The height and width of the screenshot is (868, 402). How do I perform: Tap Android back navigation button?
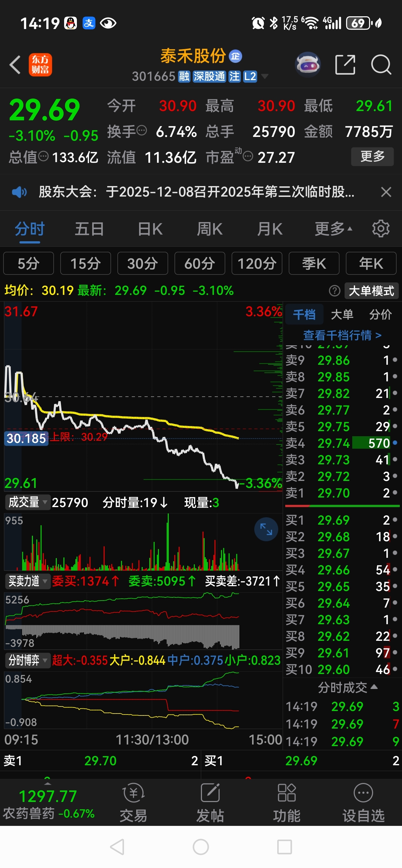[117, 847]
